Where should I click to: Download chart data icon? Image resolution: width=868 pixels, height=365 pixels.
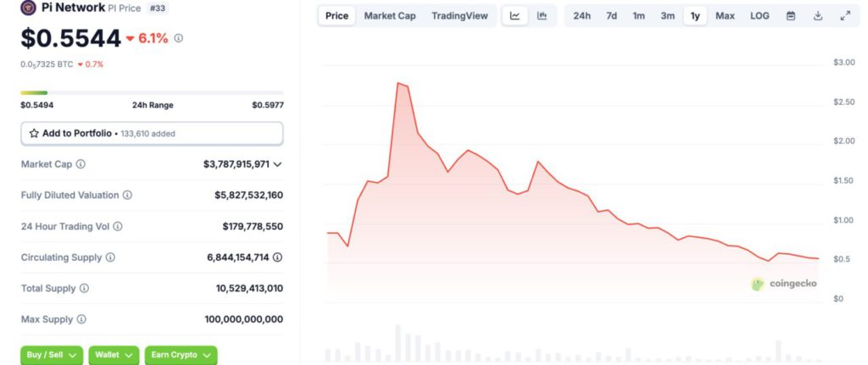(x=818, y=16)
